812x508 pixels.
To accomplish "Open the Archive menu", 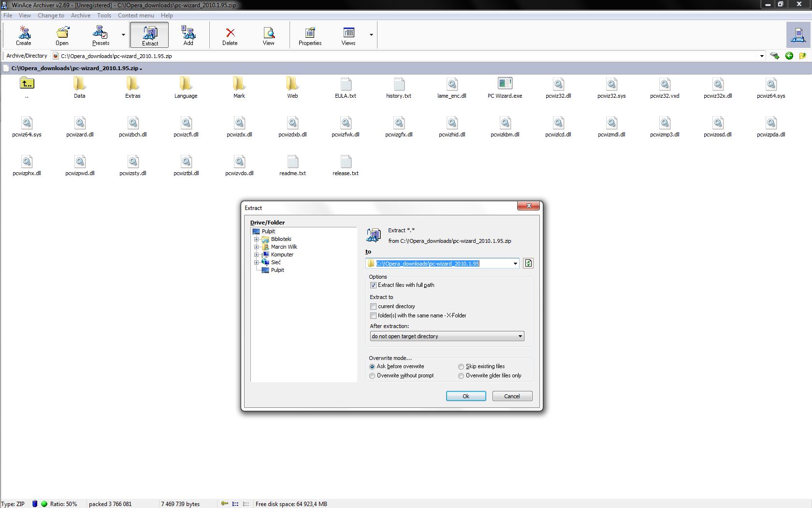I will pos(81,15).
